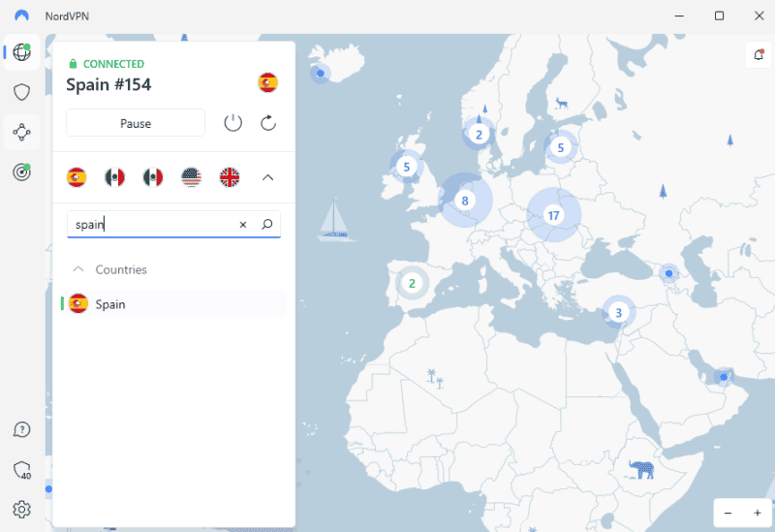
Task: Open the shield icon labeled 40
Action: point(21,470)
